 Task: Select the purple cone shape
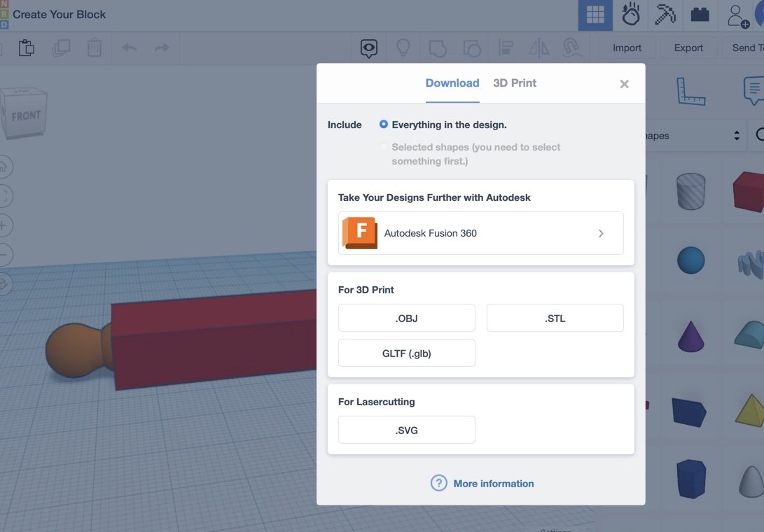(x=690, y=336)
